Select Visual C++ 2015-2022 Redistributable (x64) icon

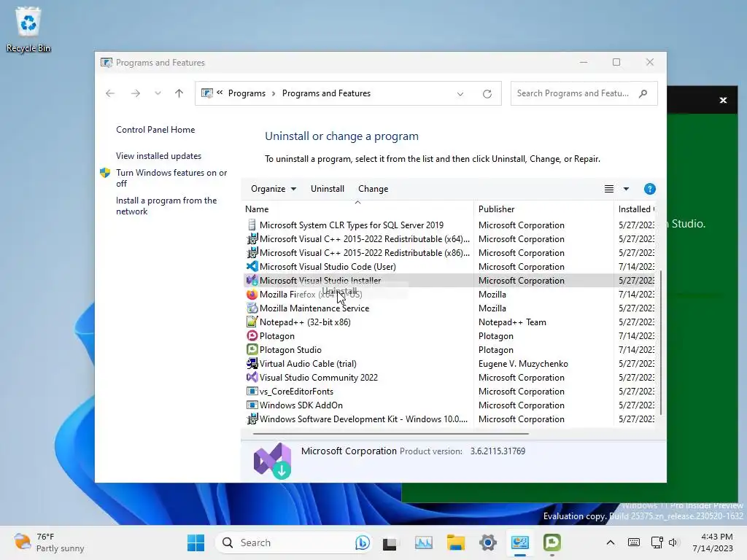point(252,239)
